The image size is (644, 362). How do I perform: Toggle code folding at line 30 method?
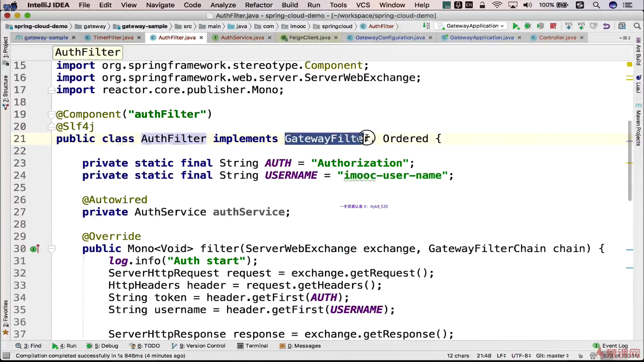click(x=52, y=249)
